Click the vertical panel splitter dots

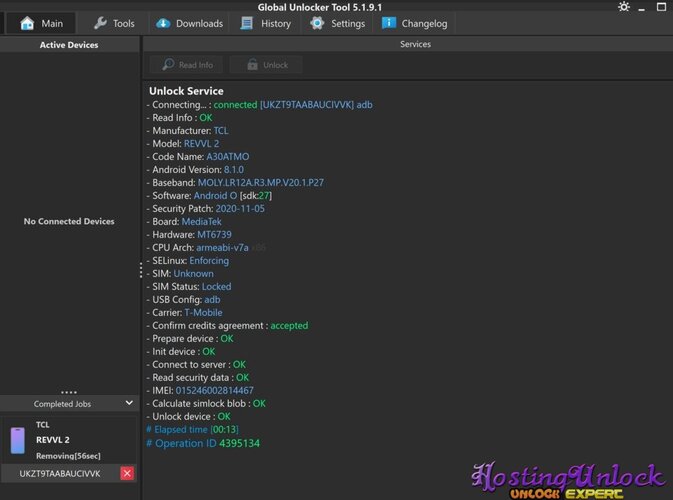point(141,270)
